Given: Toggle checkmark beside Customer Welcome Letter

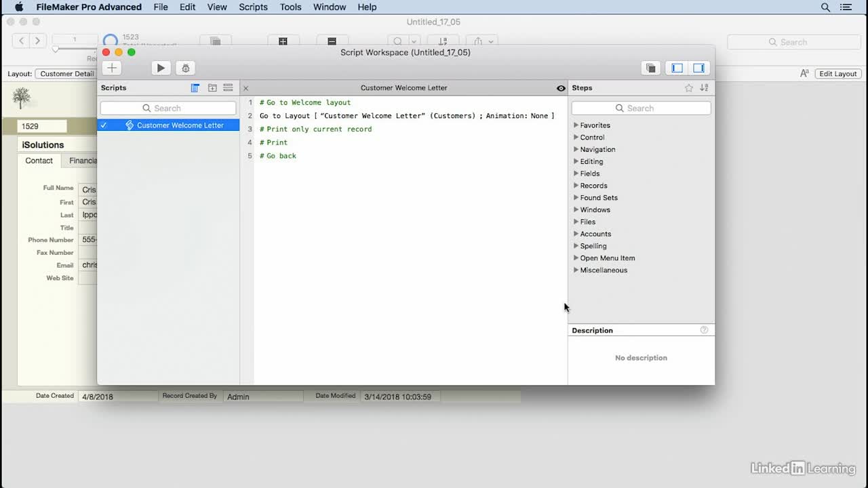Looking at the screenshot, I should pos(103,125).
